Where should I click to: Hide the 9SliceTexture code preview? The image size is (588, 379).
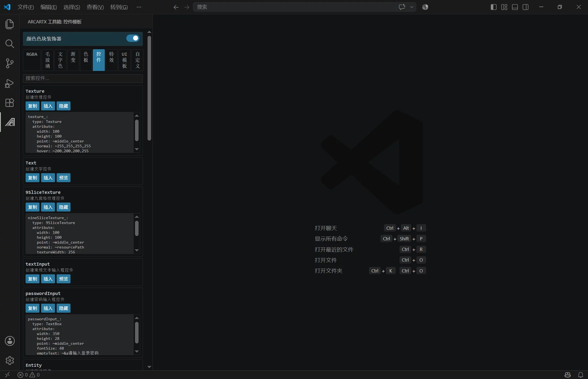point(63,207)
